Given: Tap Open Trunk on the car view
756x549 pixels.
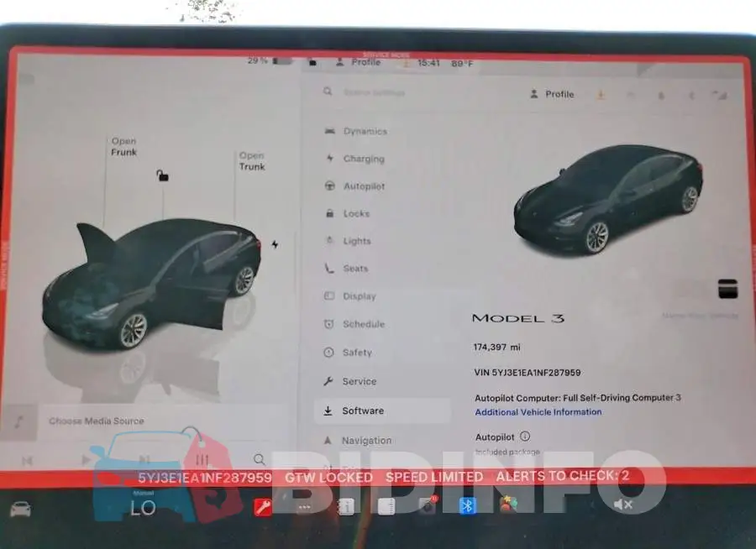Looking at the screenshot, I should 252,161.
